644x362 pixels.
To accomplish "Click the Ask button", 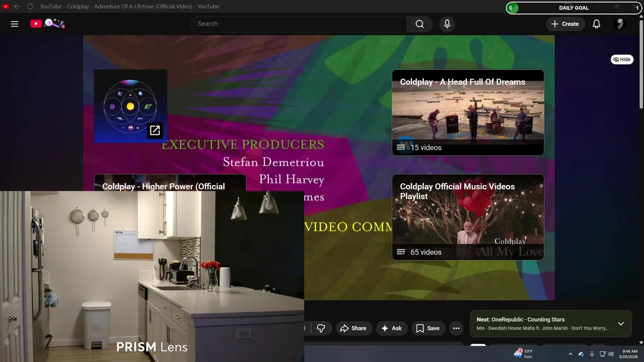I will point(391,328).
